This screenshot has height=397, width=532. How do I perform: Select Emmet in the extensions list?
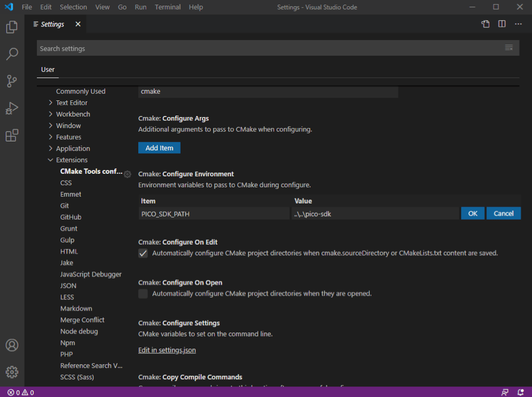(x=71, y=195)
